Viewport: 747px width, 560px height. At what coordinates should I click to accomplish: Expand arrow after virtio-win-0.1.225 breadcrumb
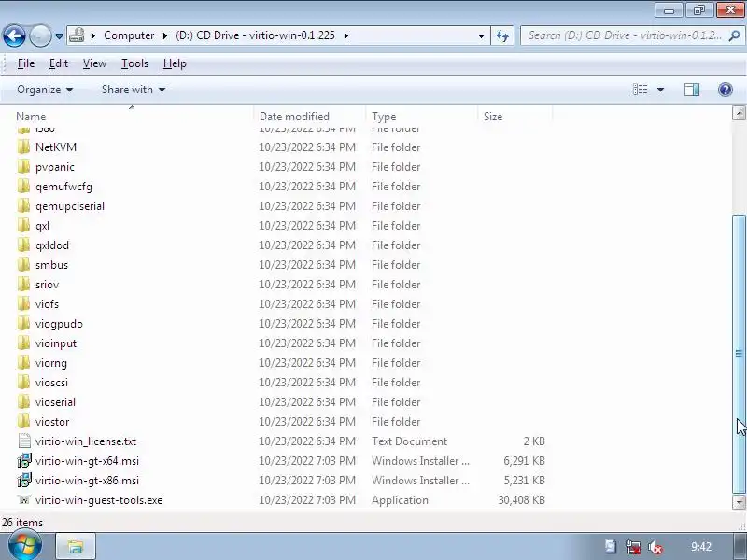(x=345, y=35)
